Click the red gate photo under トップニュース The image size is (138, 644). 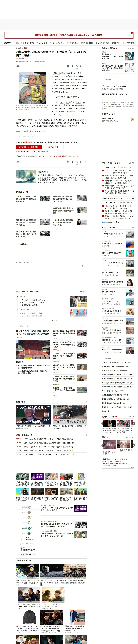point(33,349)
